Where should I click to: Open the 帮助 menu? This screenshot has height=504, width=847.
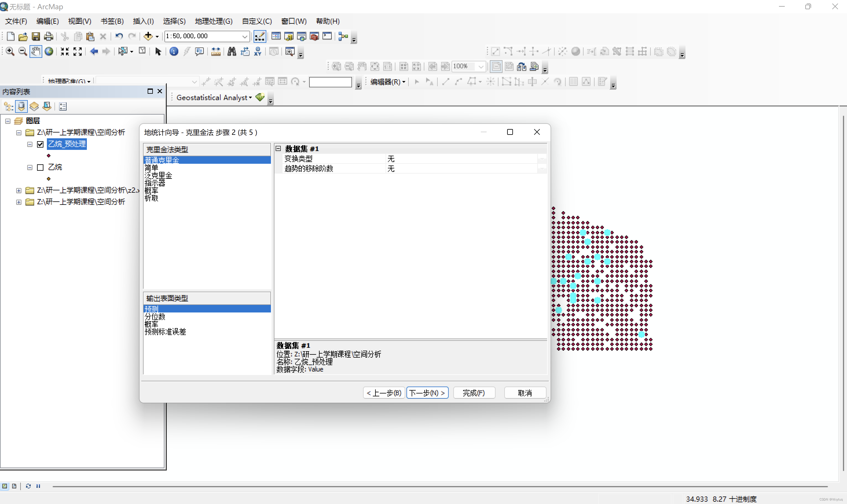[327, 21]
